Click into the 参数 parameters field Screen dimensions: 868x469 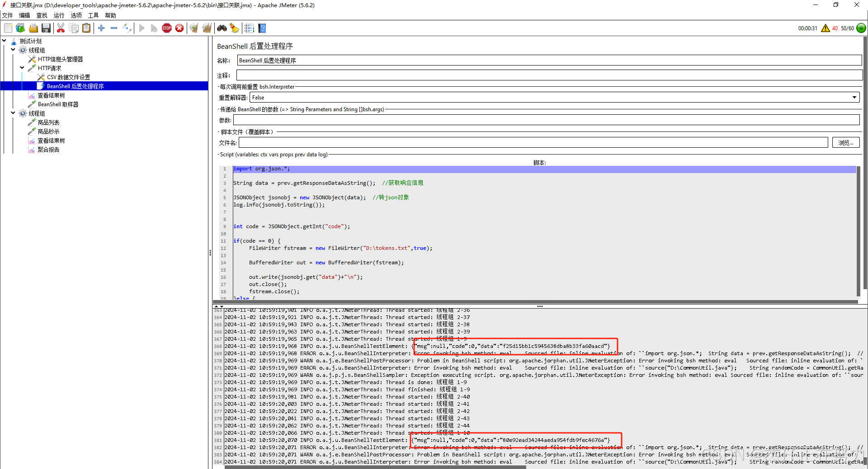tap(546, 120)
